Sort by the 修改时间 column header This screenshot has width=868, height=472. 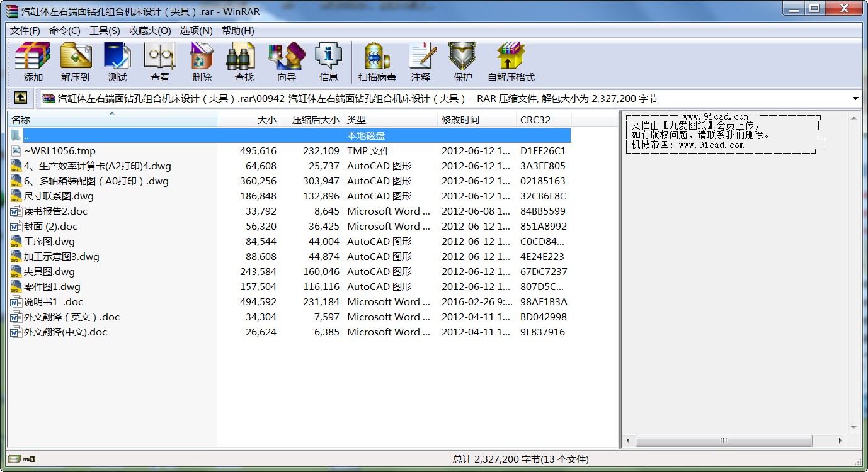pos(477,120)
